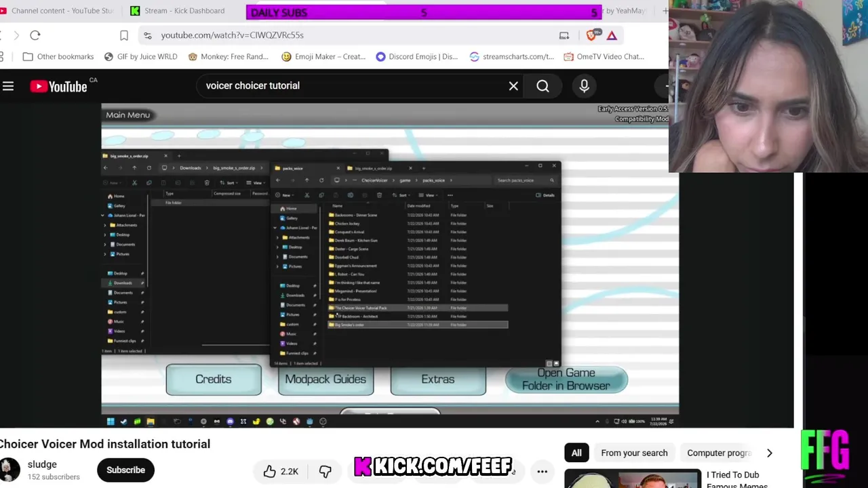This screenshot has height=488, width=868.
Task: Select the "Big Smoke's order" folder row
Action: (x=417, y=325)
